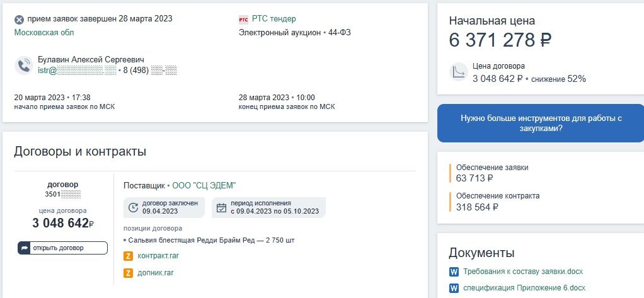The height and width of the screenshot is (298, 644).
Task: Click Word icon beside спецификация Приложение 6
Action: pos(453,288)
